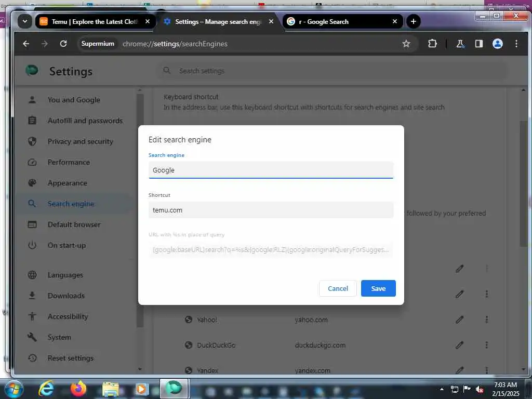Open more actions for Yahoo! row

(486, 320)
